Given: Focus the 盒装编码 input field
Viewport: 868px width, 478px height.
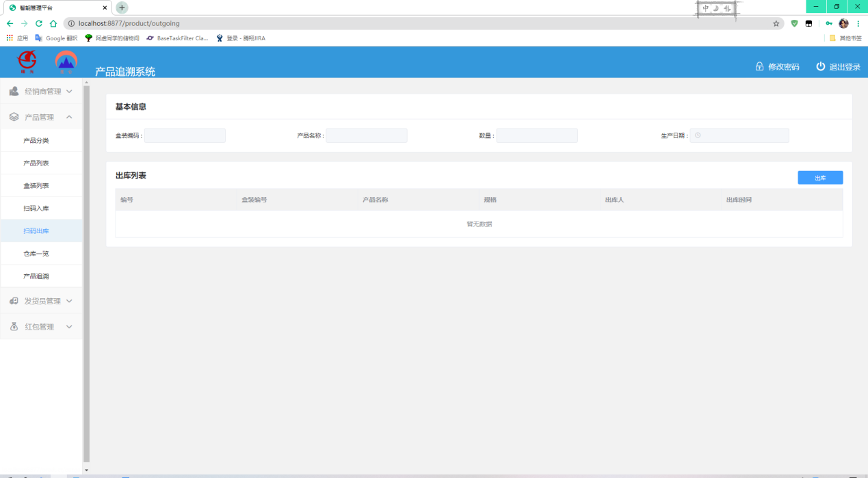Looking at the screenshot, I should point(185,135).
